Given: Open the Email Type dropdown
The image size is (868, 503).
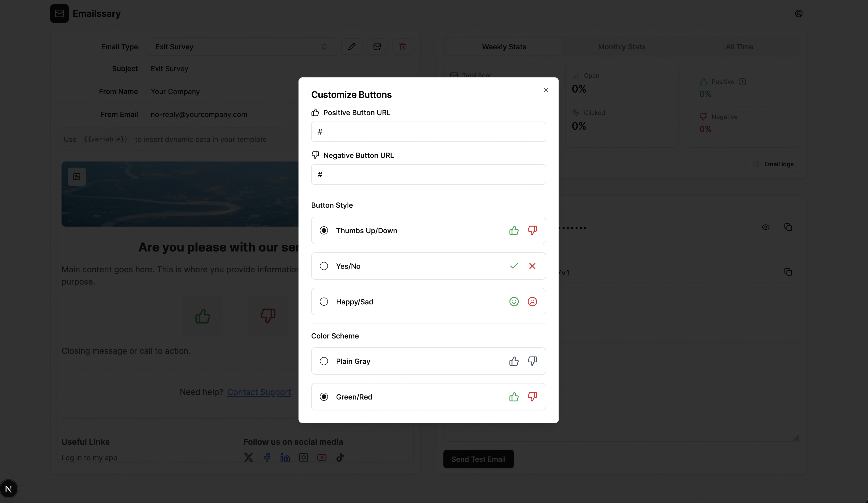Looking at the screenshot, I should pos(241,47).
